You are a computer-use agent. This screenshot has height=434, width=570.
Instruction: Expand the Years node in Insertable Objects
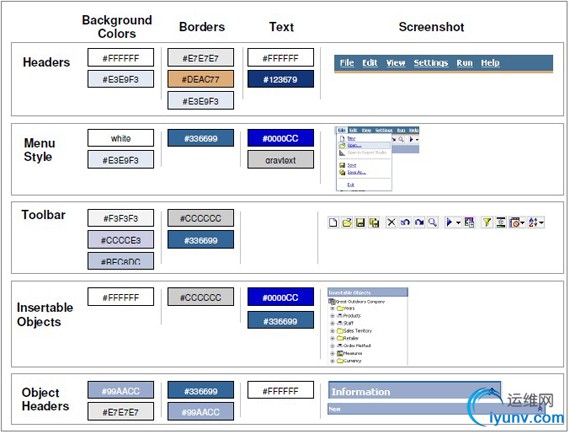coord(332,309)
